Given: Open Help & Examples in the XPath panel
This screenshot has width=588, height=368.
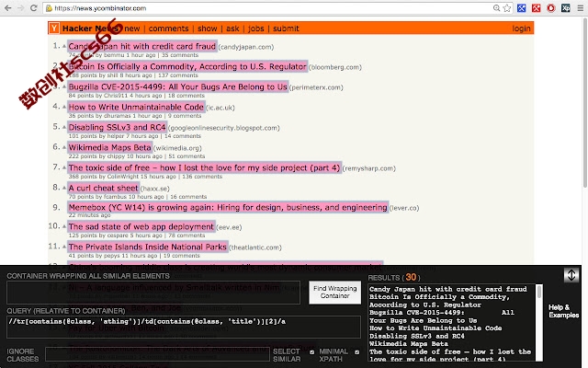Looking at the screenshot, I should pyautogui.click(x=563, y=311).
